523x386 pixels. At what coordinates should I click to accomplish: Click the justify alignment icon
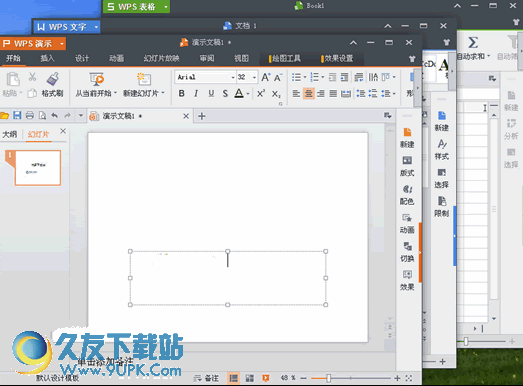tap(333, 93)
